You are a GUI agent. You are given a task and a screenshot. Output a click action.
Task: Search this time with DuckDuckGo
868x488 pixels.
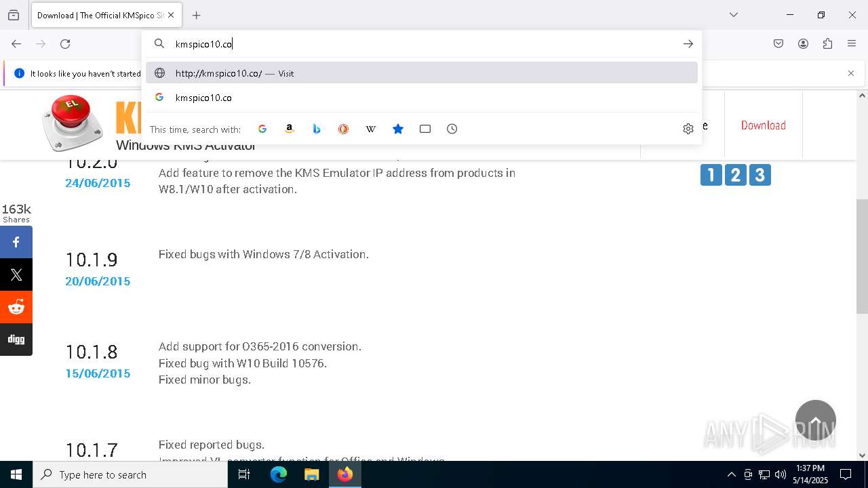point(344,129)
